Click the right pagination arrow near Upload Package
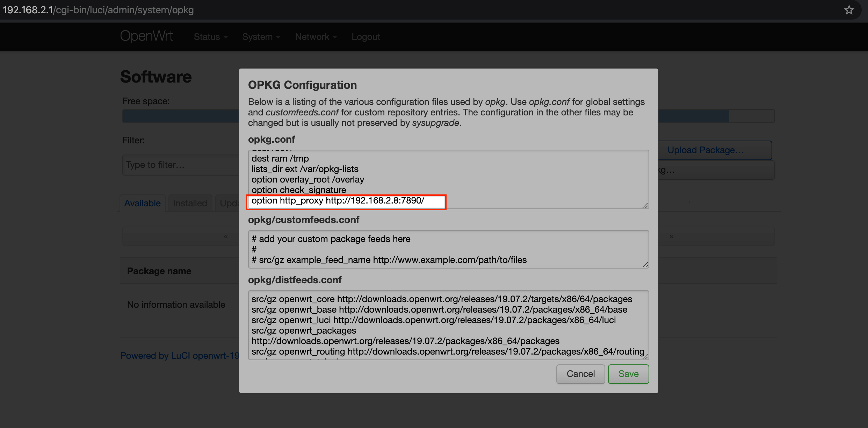The image size is (868, 428). pos(671,236)
